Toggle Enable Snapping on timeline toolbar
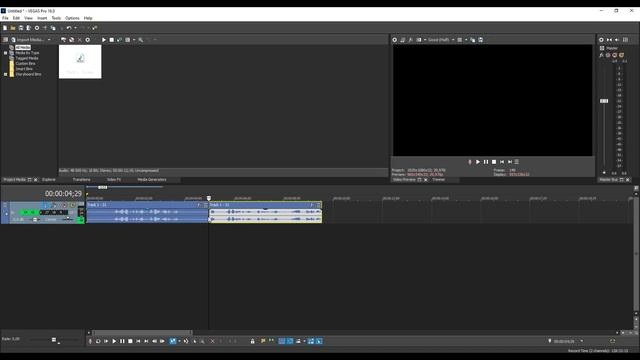Image resolution: width=640 pixels, height=360 pixels. click(x=282, y=341)
